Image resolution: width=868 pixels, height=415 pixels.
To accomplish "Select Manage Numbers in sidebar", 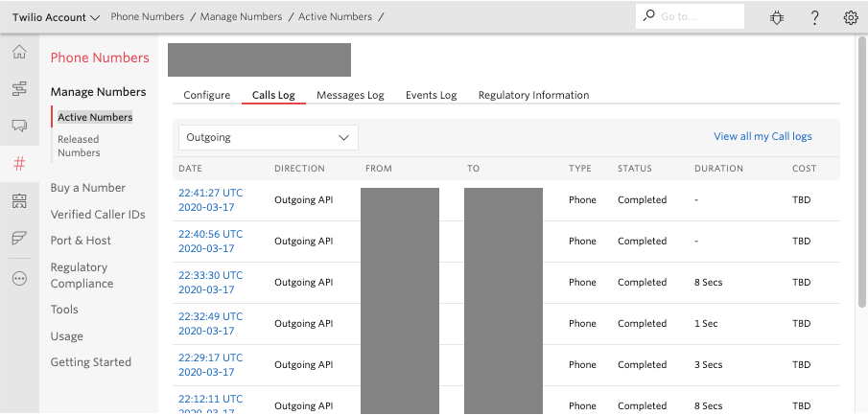I will click(x=98, y=92).
